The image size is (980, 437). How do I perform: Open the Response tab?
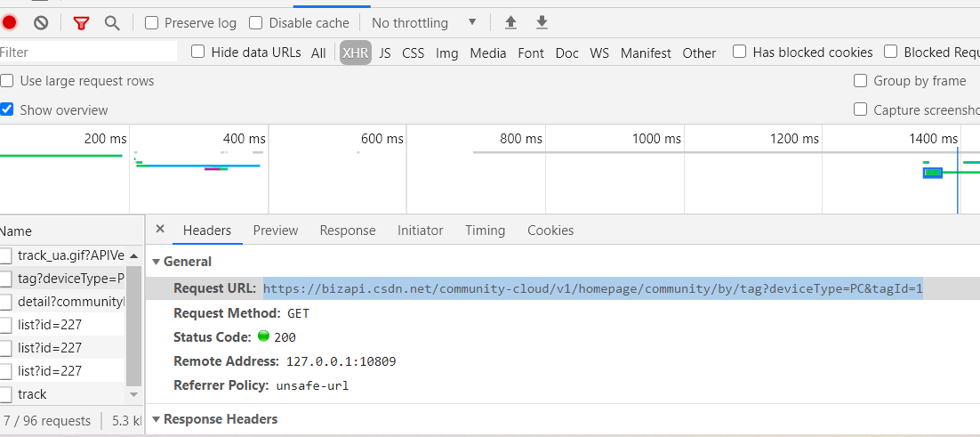point(348,230)
